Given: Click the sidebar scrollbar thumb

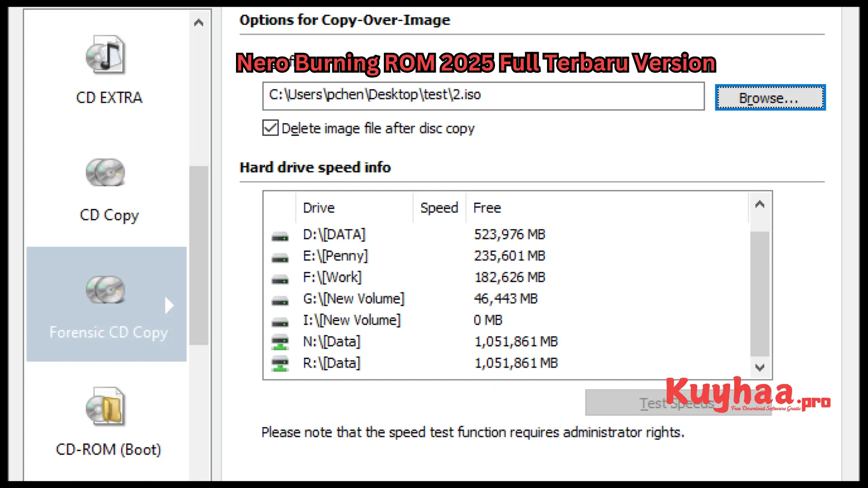Looking at the screenshot, I should (198, 255).
